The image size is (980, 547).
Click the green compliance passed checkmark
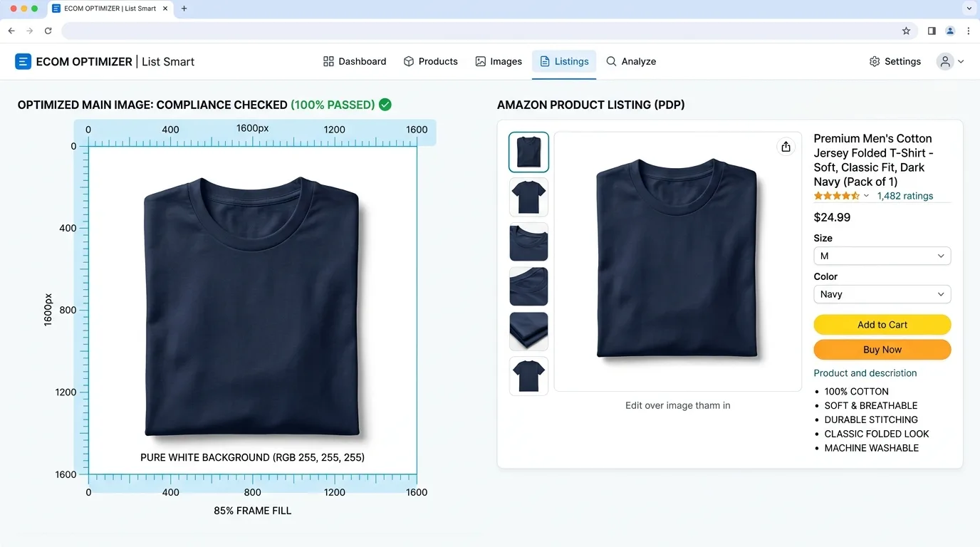pyautogui.click(x=385, y=105)
